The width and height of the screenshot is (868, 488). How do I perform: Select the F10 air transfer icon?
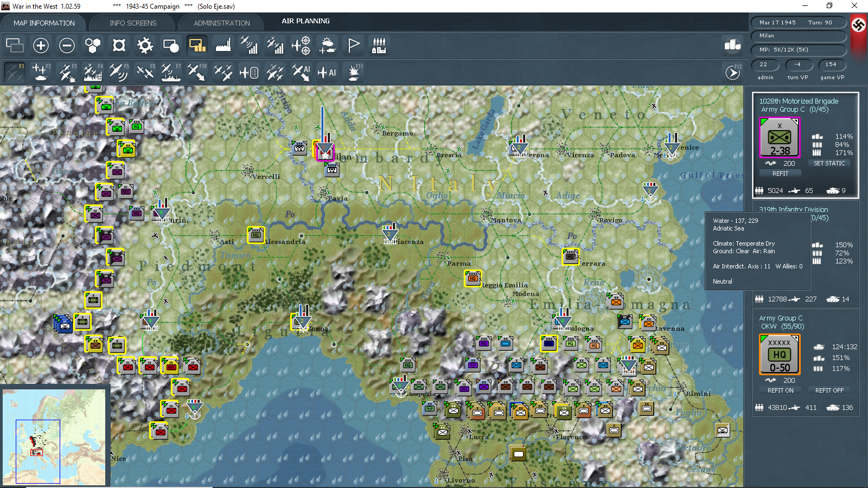[x=197, y=72]
